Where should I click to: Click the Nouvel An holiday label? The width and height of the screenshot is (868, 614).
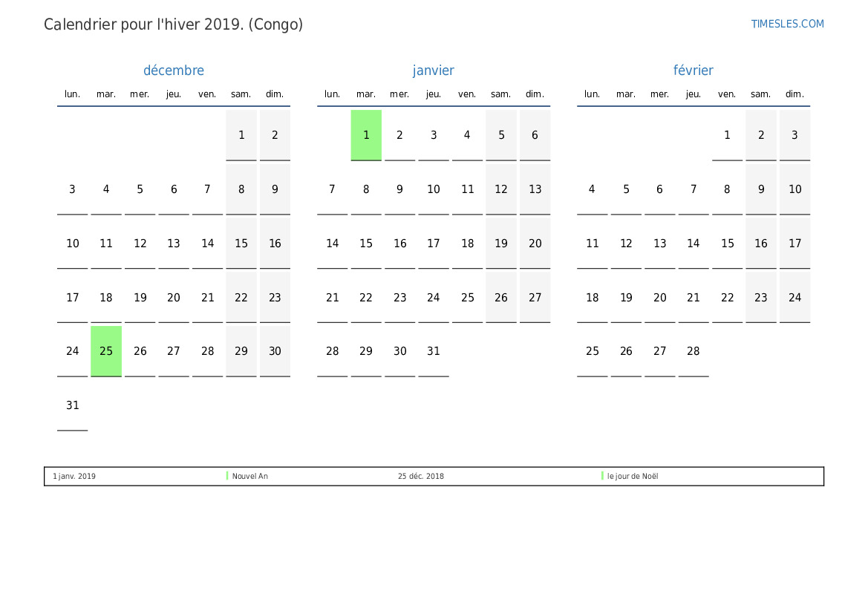[x=250, y=477]
